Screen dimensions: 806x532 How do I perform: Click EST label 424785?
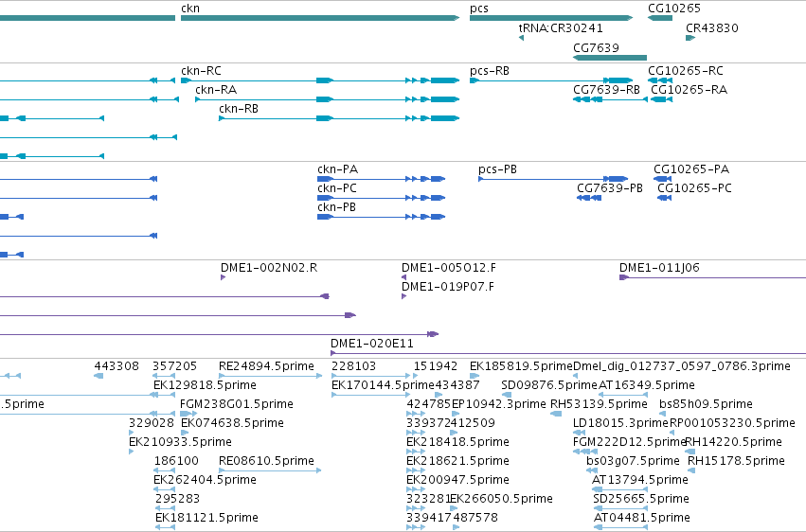[x=429, y=404]
